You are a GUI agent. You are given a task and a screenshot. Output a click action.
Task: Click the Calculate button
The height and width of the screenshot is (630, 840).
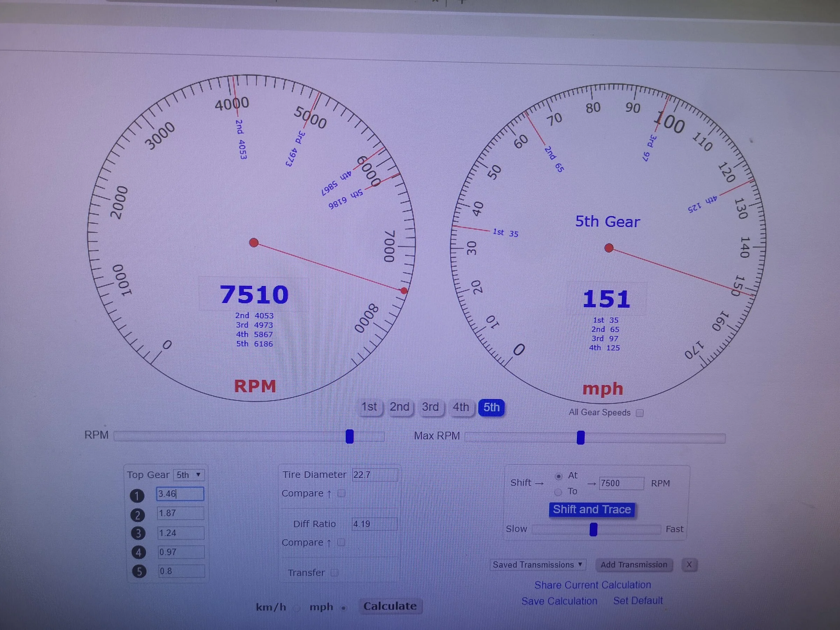[390, 606]
